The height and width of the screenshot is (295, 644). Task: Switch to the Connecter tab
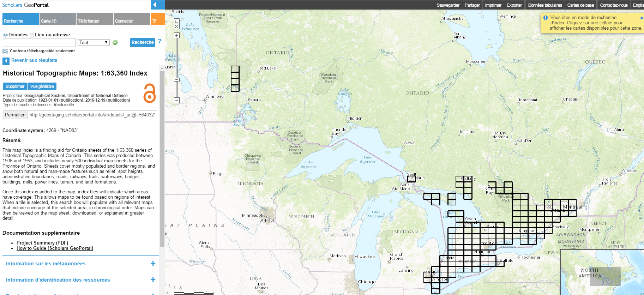(x=132, y=19)
